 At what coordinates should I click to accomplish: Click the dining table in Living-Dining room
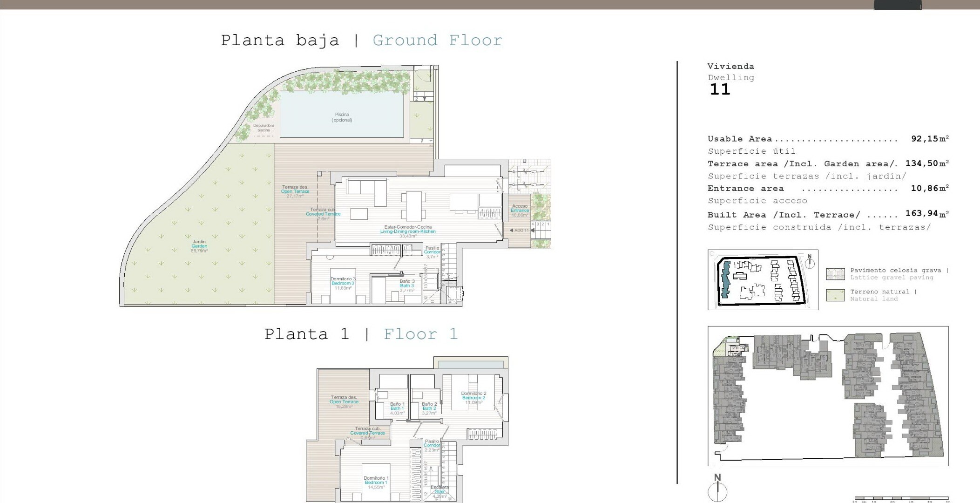tap(413, 206)
